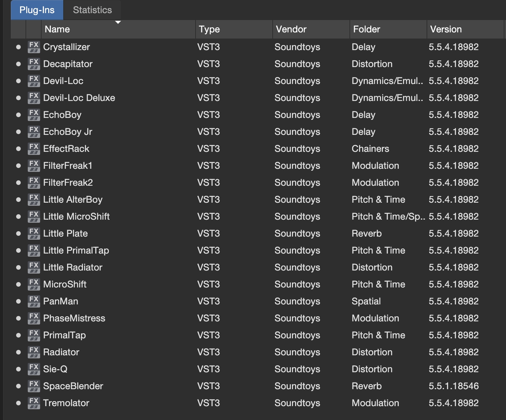Image resolution: width=506 pixels, height=420 pixels.
Task: Sort plug-ins by Folder column header
Action: click(x=366, y=29)
